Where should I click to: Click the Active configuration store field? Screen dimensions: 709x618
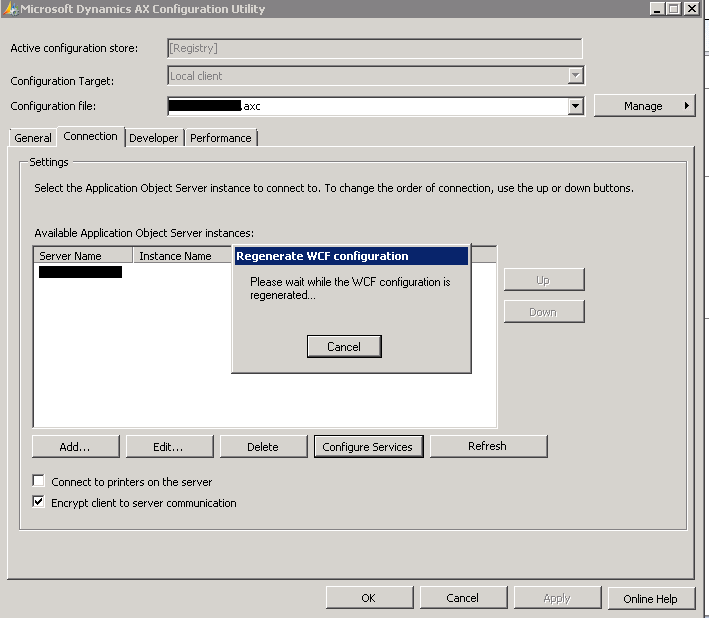click(x=375, y=48)
